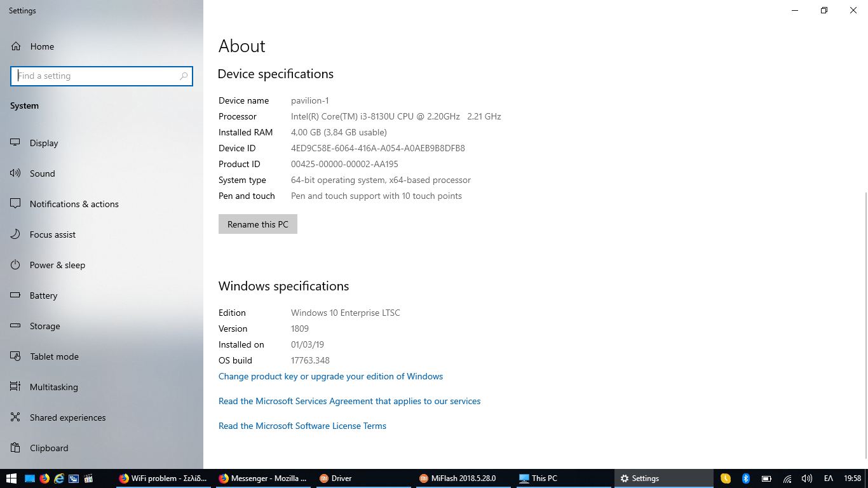868x488 pixels.
Task: Click the Settings taskbar button
Action: [663, 478]
